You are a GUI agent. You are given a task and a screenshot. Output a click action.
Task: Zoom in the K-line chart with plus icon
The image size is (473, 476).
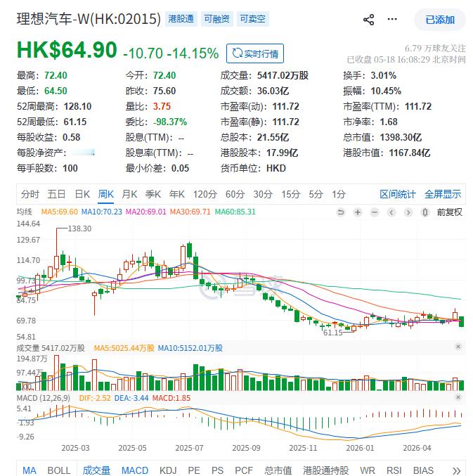358,212
